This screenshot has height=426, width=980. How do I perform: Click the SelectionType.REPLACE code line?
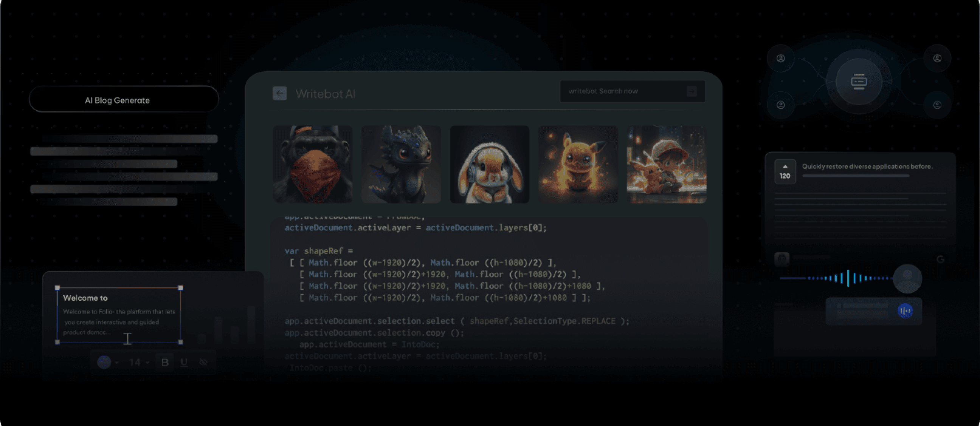pos(457,321)
